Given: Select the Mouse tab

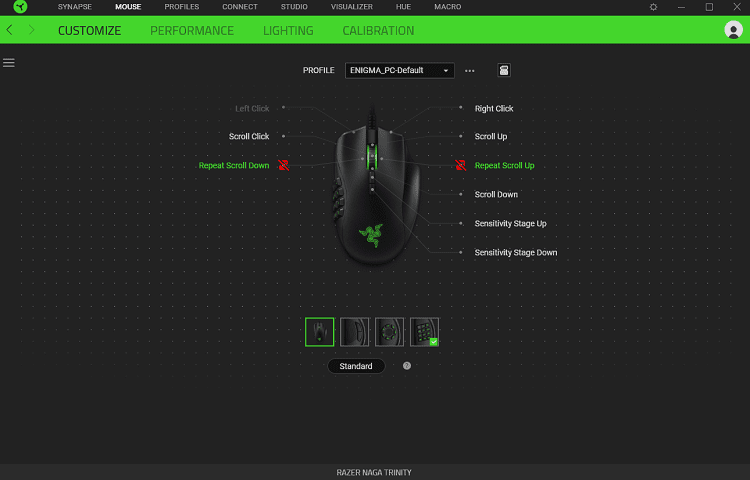Looking at the screenshot, I should pyautogui.click(x=128, y=7).
